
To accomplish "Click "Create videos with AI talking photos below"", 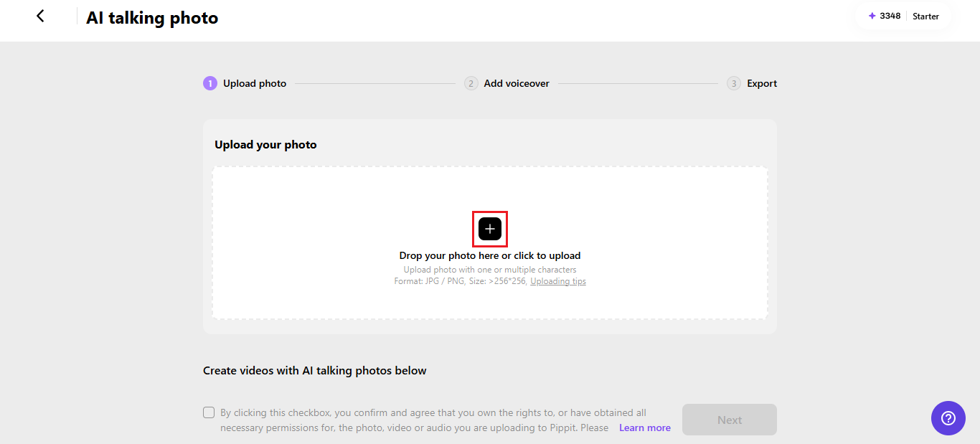I will pyautogui.click(x=315, y=371).
